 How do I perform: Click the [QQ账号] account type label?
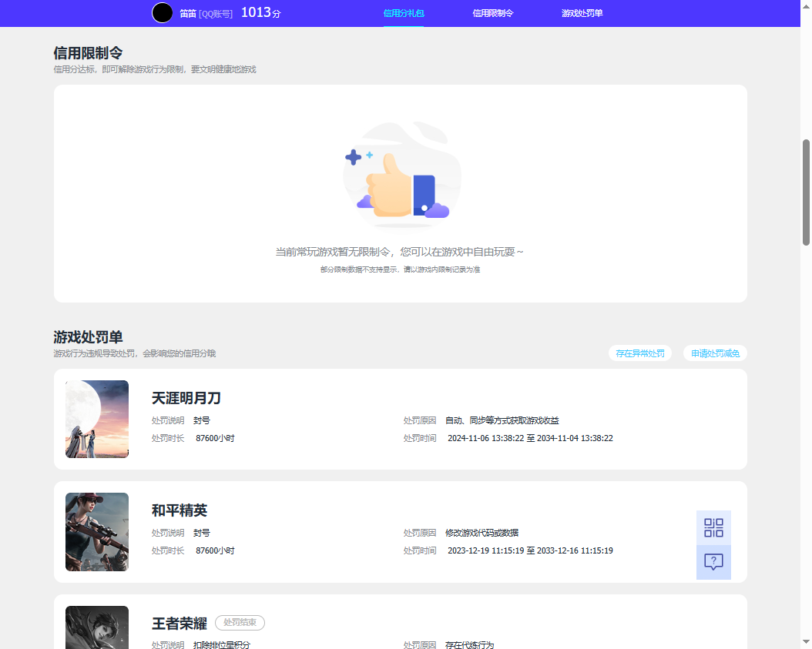pyautogui.click(x=216, y=14)
